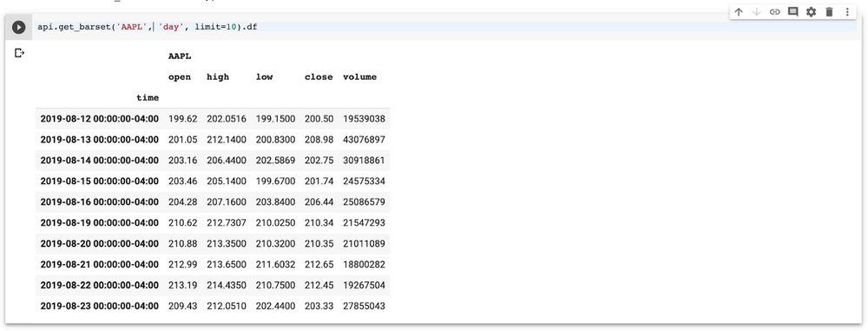Click the AAPL column group header
The height and width of the screenshot is (331, 868).
tap(180, 56)
